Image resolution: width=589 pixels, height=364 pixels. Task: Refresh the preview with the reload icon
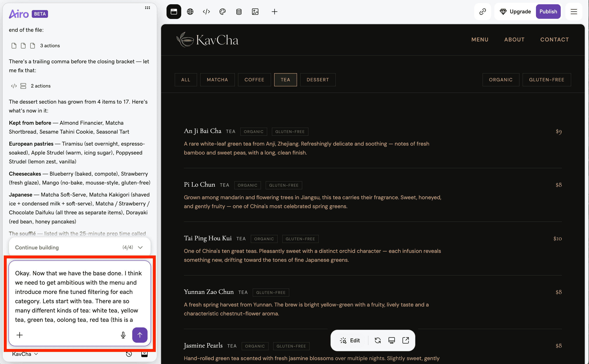tap(378, 340)
